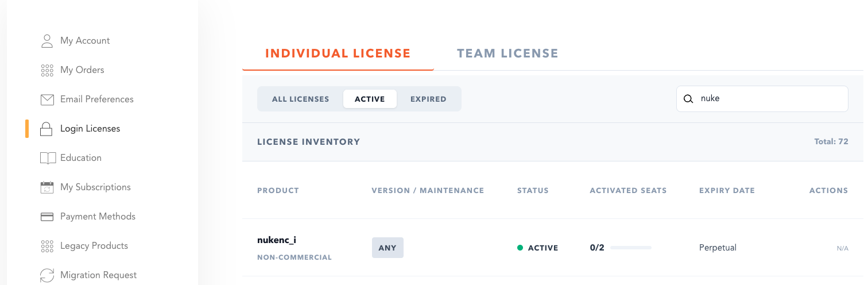Click the Non-Commercial label under nukenc_i
Viewport: 868px width, 285px height.
coord(294,257)
